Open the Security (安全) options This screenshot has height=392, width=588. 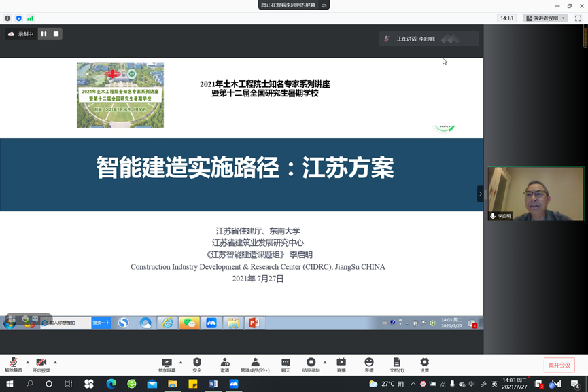tap(196, 365)
